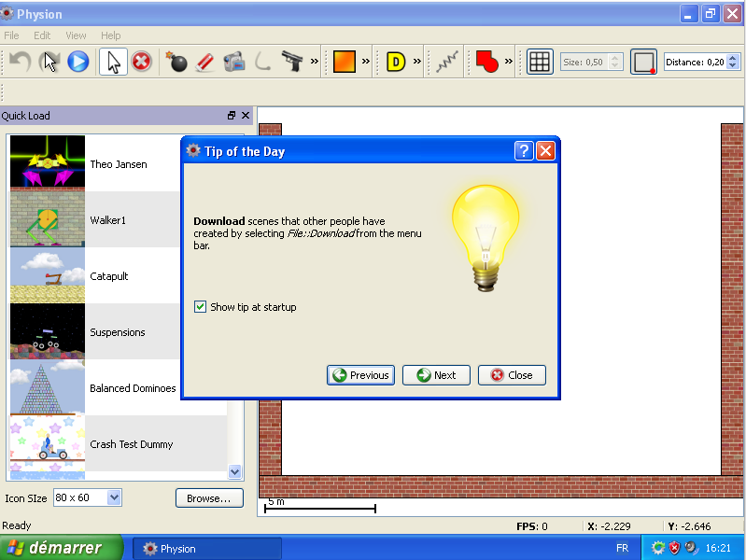The image size is (746, 560).
Task: Toggle the snap square button beside Distance
Action: pyautogui.click(x=643, y=62)
